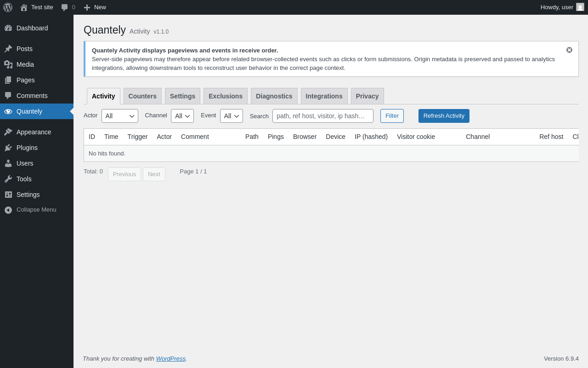Open Comments in the sidebar menu

coord(37,96)
